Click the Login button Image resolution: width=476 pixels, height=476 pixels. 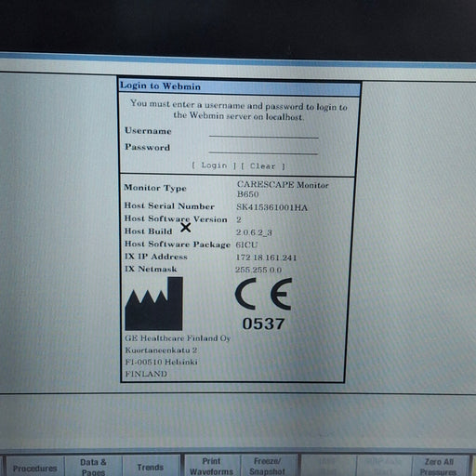tap(214, 165)
